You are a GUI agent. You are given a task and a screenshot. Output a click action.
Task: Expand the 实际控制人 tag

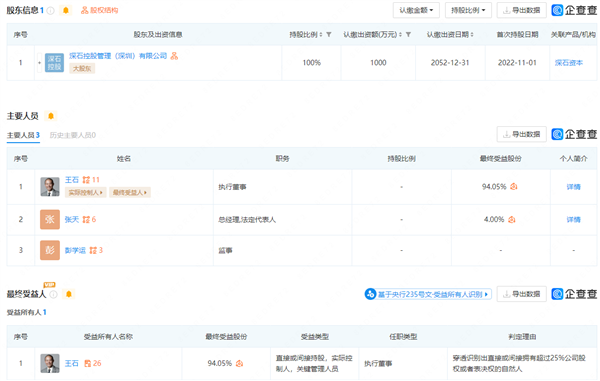pos(85,192)
